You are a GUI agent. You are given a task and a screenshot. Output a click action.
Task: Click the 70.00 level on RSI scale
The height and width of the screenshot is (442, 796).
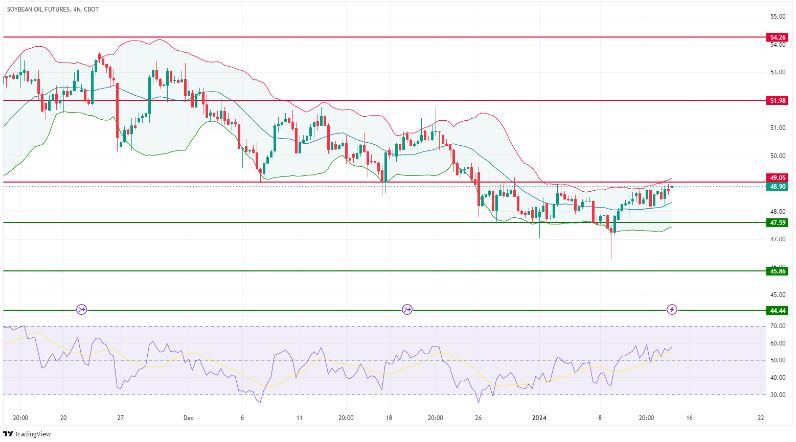(775, 326)
